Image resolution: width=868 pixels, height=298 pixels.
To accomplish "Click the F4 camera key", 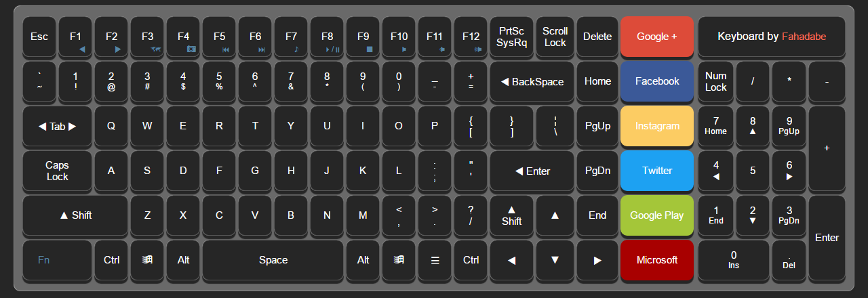I will pyautogui.click(x=183, y=37).
